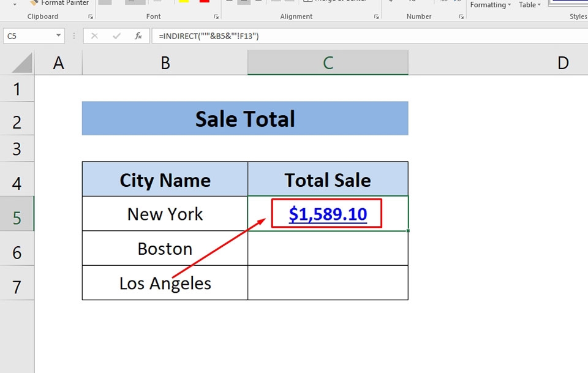Click the Boston cell

tap(164, 248)
